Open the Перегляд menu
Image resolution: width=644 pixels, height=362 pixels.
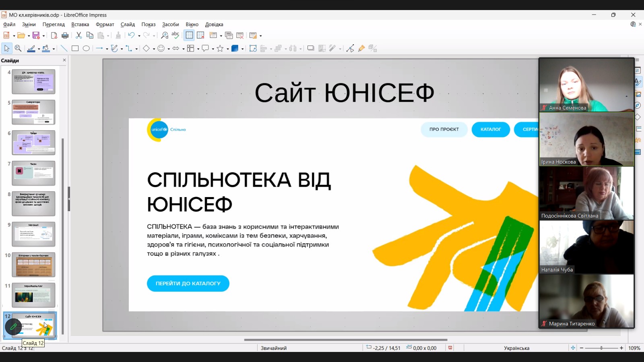54,25
